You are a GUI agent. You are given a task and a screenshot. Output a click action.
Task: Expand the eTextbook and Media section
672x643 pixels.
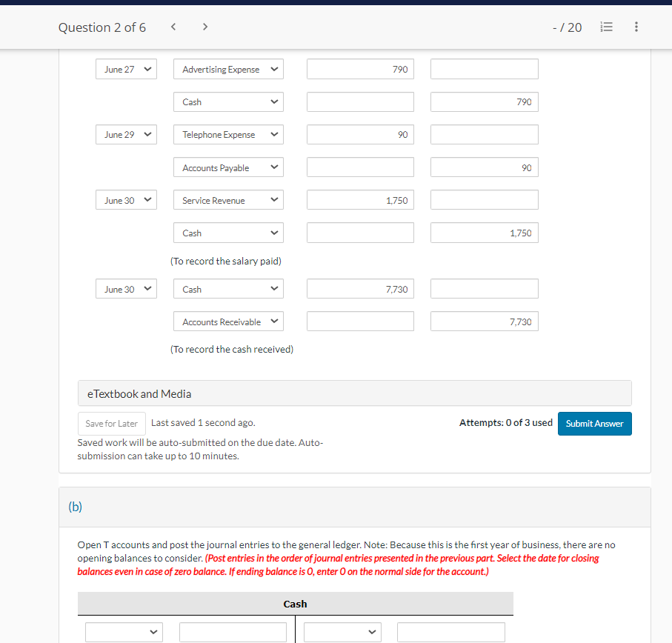[x=354, y=393]
